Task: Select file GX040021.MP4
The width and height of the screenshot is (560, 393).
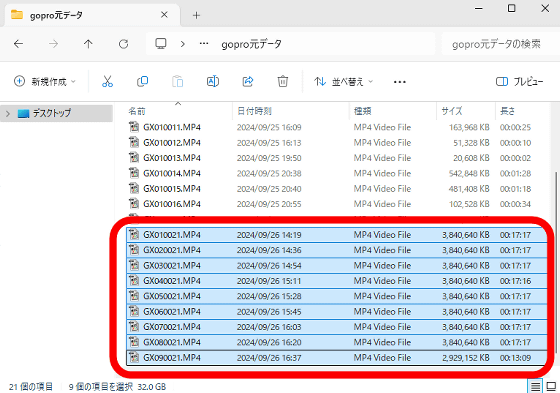Action: pos(336,281)
